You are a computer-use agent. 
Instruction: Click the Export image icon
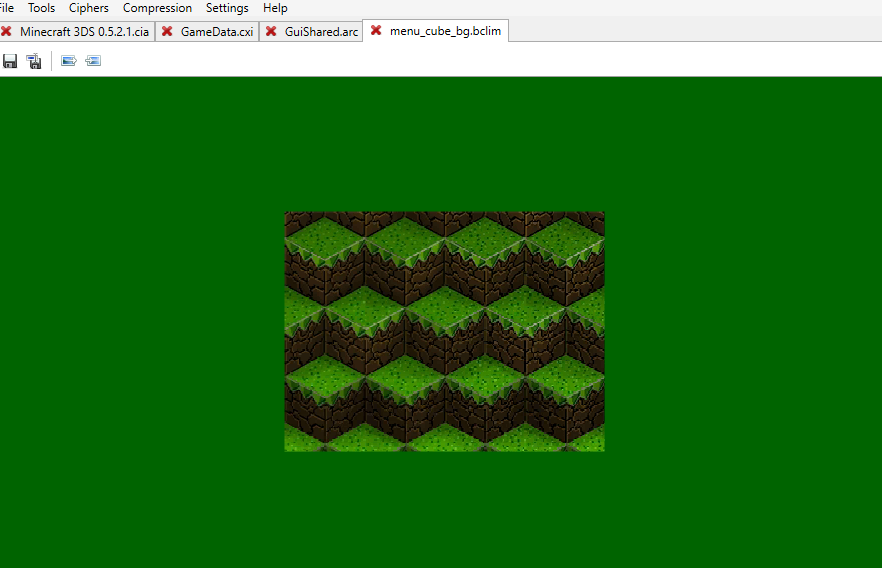pyautogui.click(x=69, y=61)
